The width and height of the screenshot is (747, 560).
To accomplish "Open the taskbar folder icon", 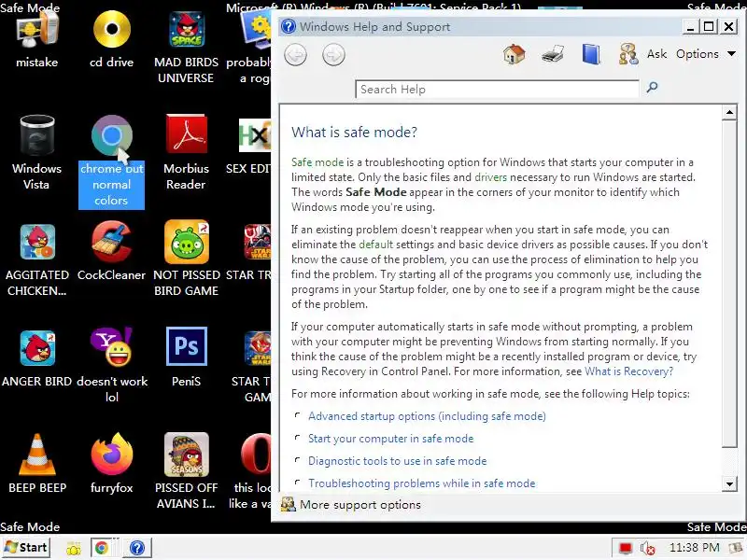I will (74, 549).
